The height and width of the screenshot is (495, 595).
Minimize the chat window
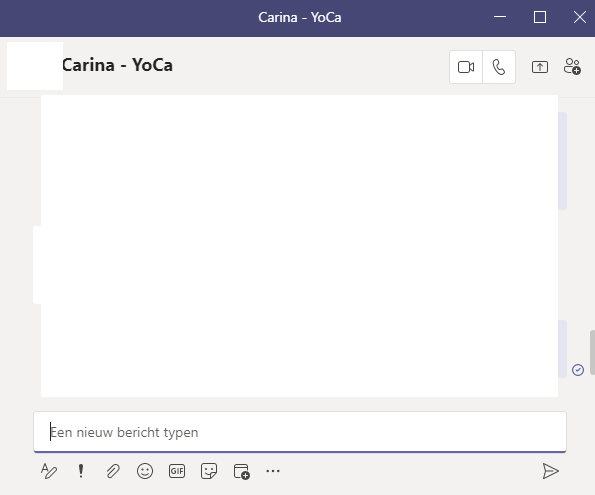pyautogui.click(x=500, y=17)
